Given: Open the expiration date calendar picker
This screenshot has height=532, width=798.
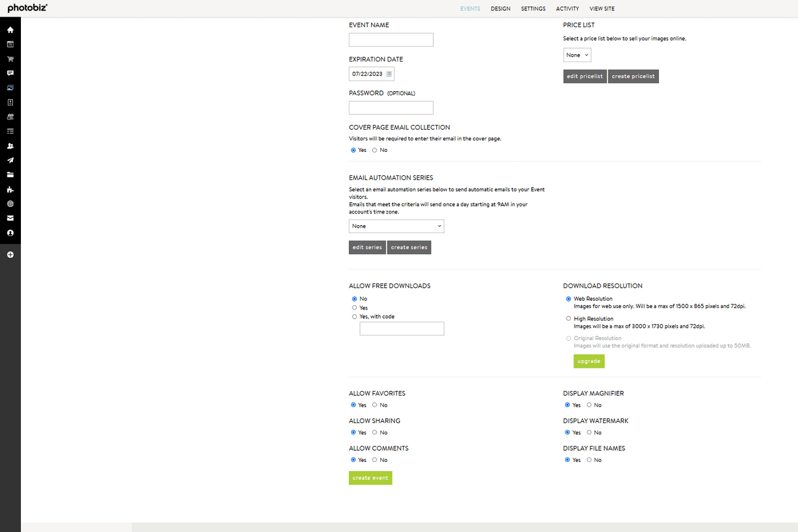Looking at the screenshot, I should (x=389, y=73).
